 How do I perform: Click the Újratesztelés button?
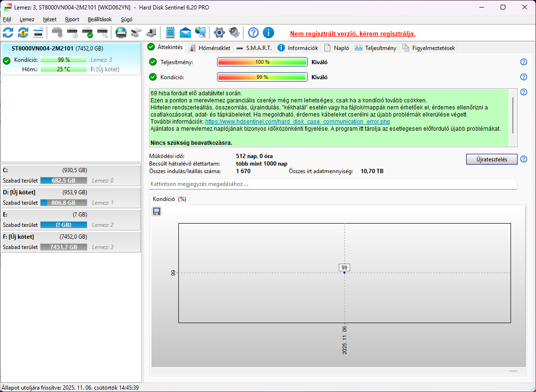[x=492, y=159]
